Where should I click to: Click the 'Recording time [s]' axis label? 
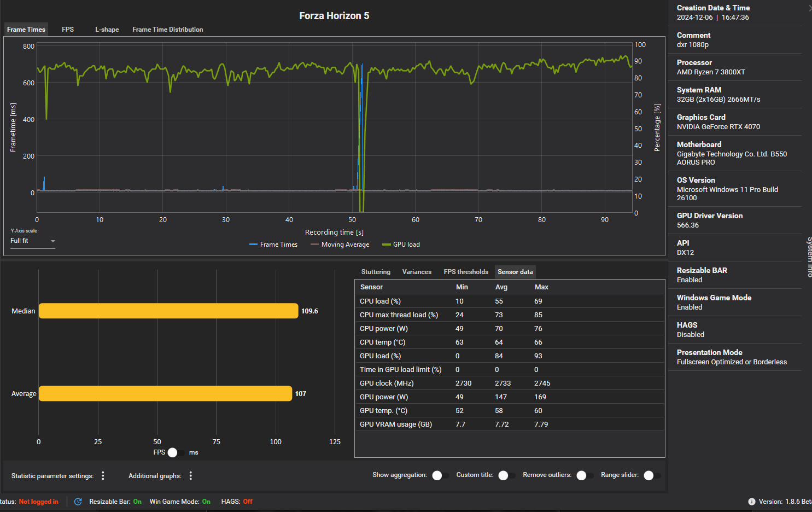coord(334,232)
